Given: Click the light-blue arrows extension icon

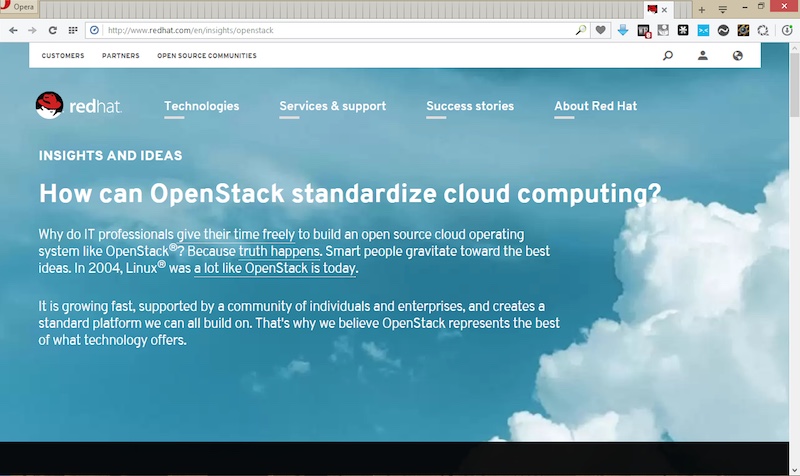Looking at the screenshot, I should [703, 30].
